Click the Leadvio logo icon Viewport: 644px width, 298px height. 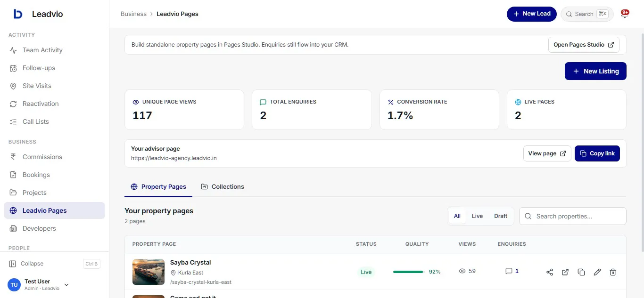pos(18,14)
